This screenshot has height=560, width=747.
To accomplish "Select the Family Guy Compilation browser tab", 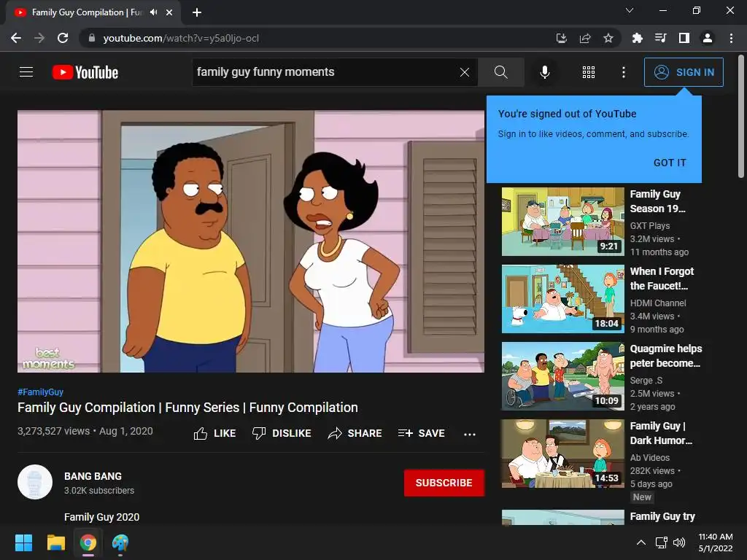I will click(93, 12).
